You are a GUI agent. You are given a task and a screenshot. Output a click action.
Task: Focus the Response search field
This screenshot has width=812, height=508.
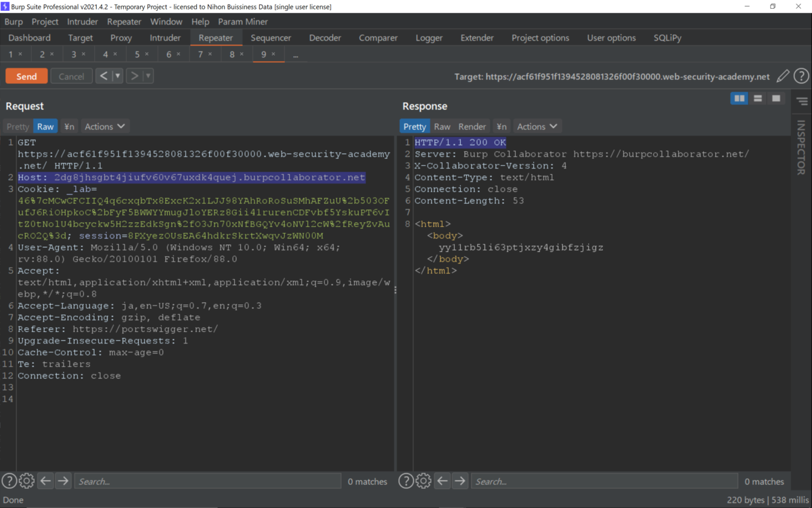tap(606, 481)
